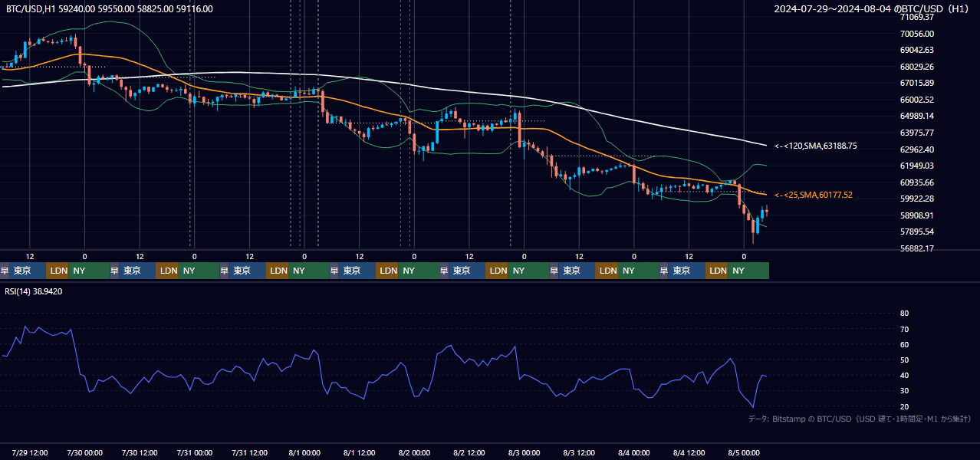Screen dimensions: 980x460
Task: Click the 8/1 12:00 date label
Action: [360, 453]
